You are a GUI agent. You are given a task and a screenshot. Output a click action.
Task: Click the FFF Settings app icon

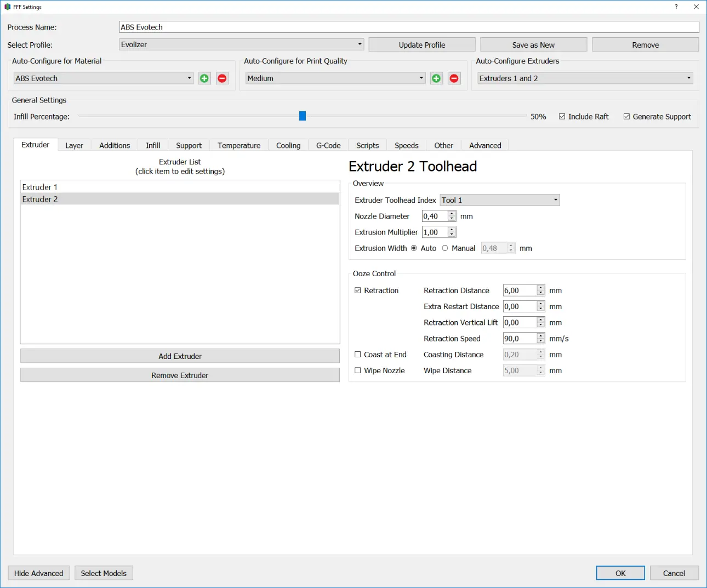click(x=7, y=7)
